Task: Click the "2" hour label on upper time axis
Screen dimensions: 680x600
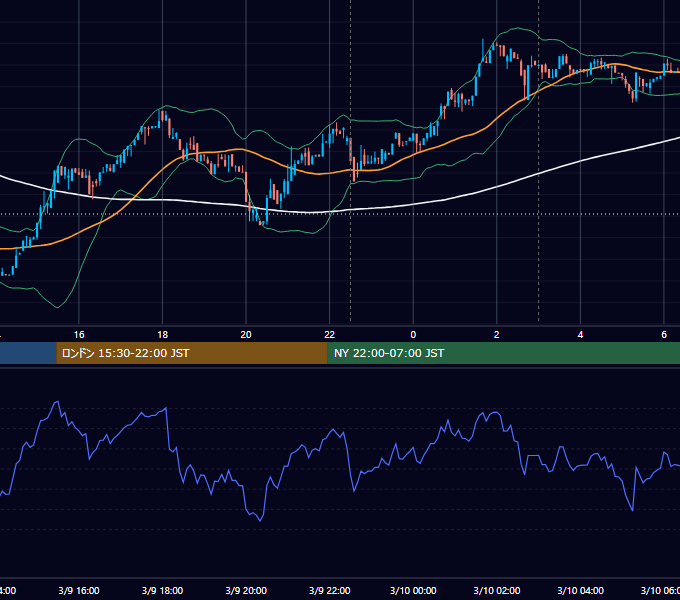Action: 497,335
